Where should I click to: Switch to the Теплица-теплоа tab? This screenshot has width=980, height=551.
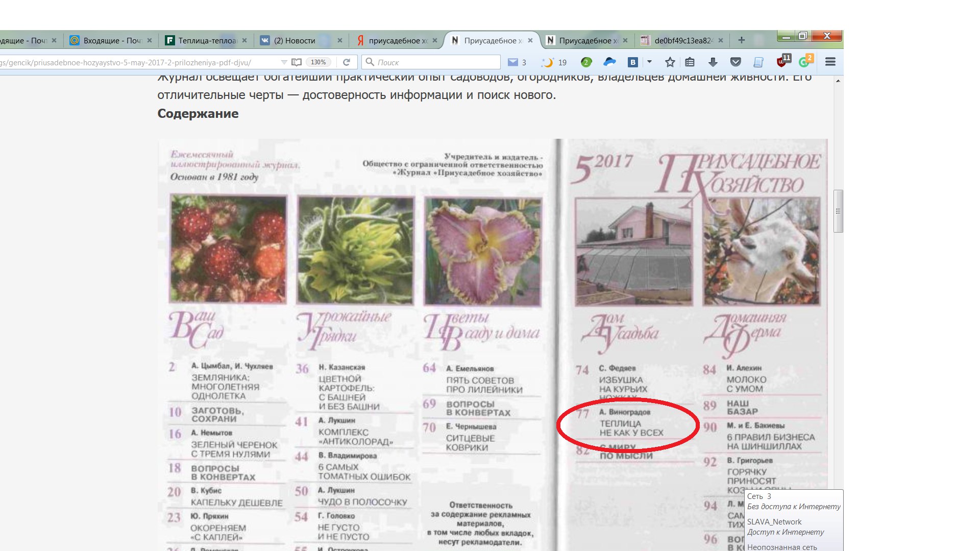tap(207, 40)
